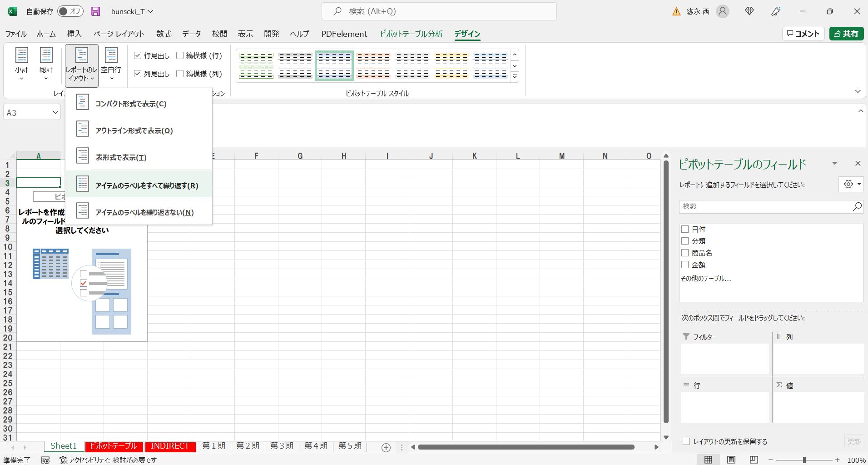Viewport: 868px width, 465px height.
Task: Click the field list 検索 search box
Action: coord(765,206)
